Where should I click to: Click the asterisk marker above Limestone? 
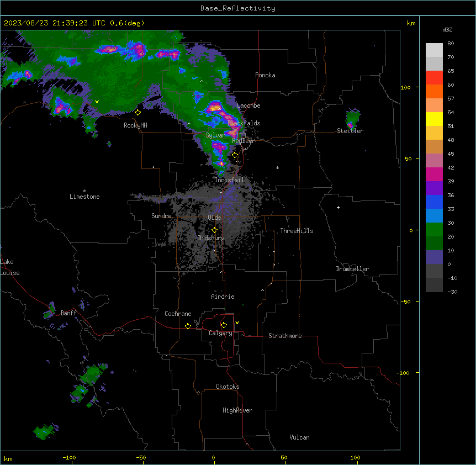click(84, 191)
